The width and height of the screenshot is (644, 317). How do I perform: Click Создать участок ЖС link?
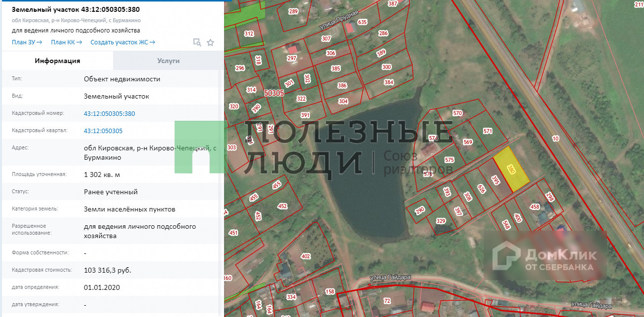pyautogui.click(x=123, y=42)
